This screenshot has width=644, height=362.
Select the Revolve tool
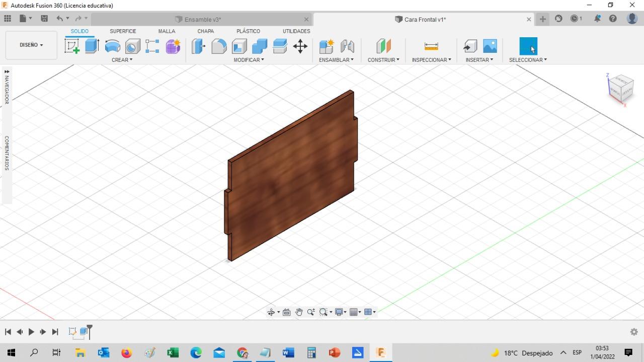(x=112, y=46)
